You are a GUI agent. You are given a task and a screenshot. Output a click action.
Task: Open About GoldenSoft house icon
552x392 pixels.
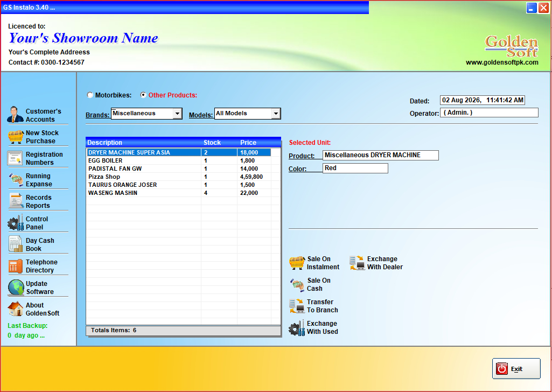tap(16, 309)
